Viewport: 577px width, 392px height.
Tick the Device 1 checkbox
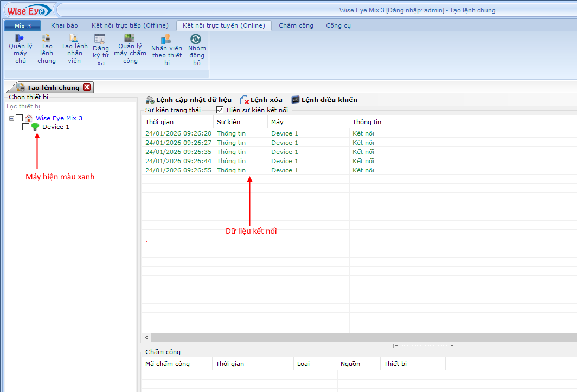25,127
